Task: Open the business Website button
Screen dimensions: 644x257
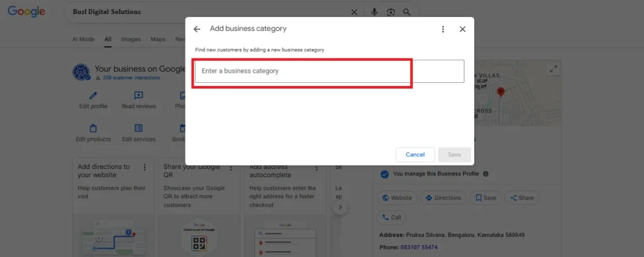Action: tap(397, 198)
